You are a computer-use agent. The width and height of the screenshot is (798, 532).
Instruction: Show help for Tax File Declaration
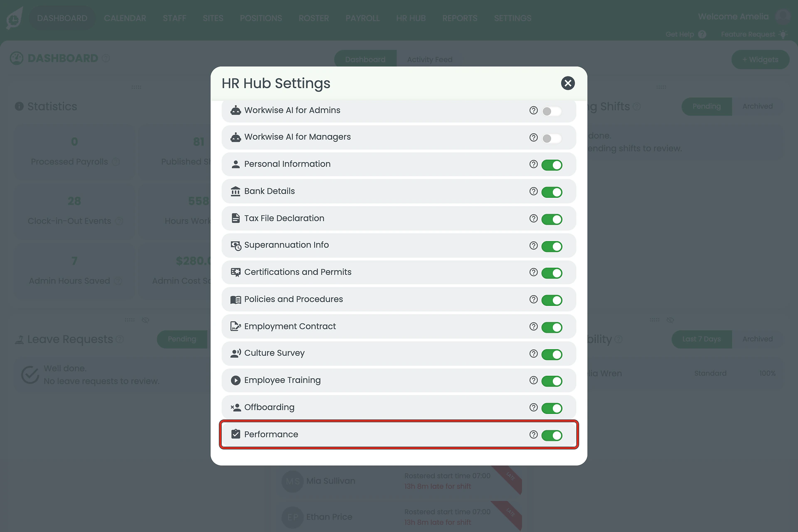[x=534, y=218]
